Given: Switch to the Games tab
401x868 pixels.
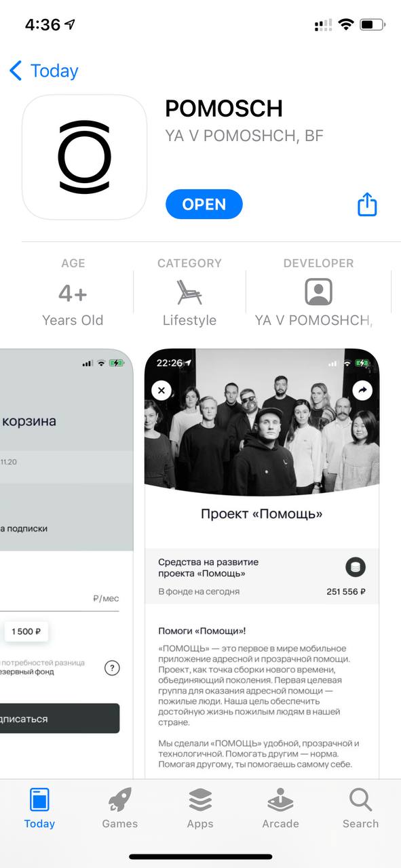Looking at the screenshot, I should [x=120, y=808].
